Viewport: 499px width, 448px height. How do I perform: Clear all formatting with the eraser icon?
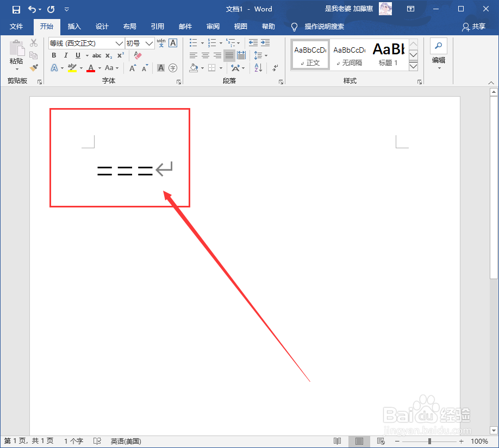tap(138, 55)
